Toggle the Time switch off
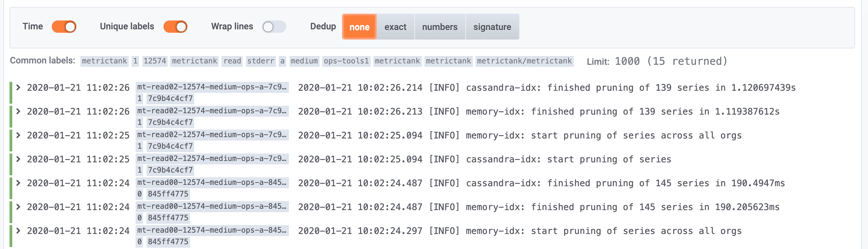868x249 pixels. point(64,27)
